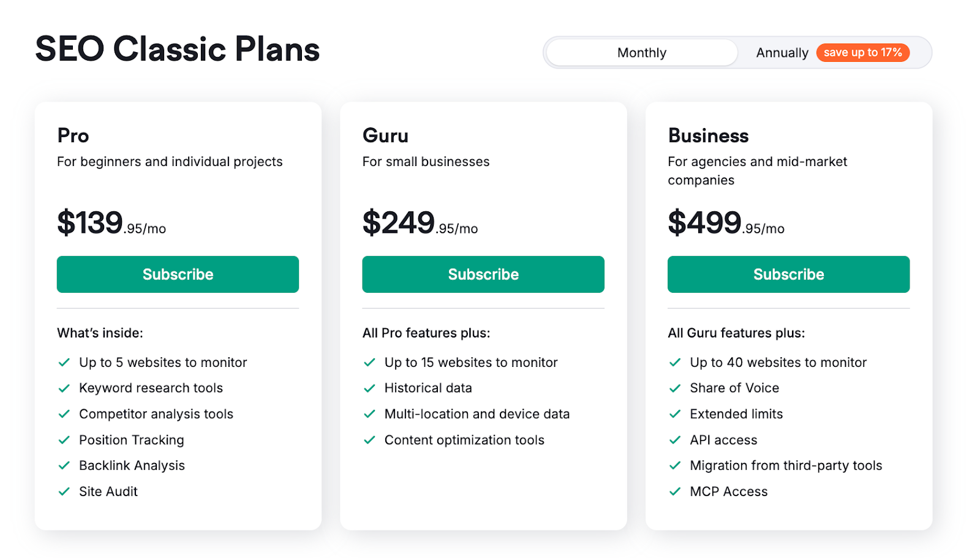Click the checkmark next to Position Tracking
The height and width of the screenshot is (558, 980).
(x=64, y=440)
